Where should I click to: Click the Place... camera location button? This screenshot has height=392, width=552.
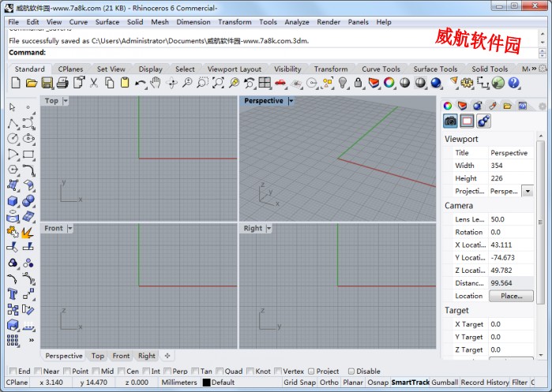(x=511, y=296)
